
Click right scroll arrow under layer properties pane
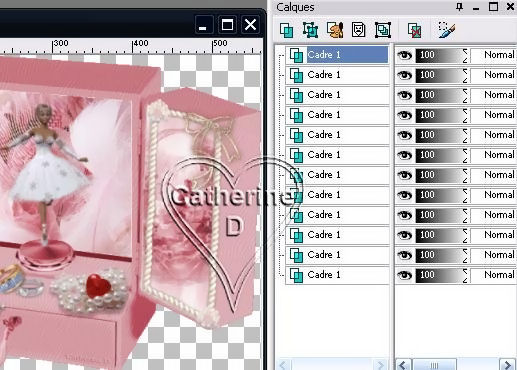(x=507, y=365)
